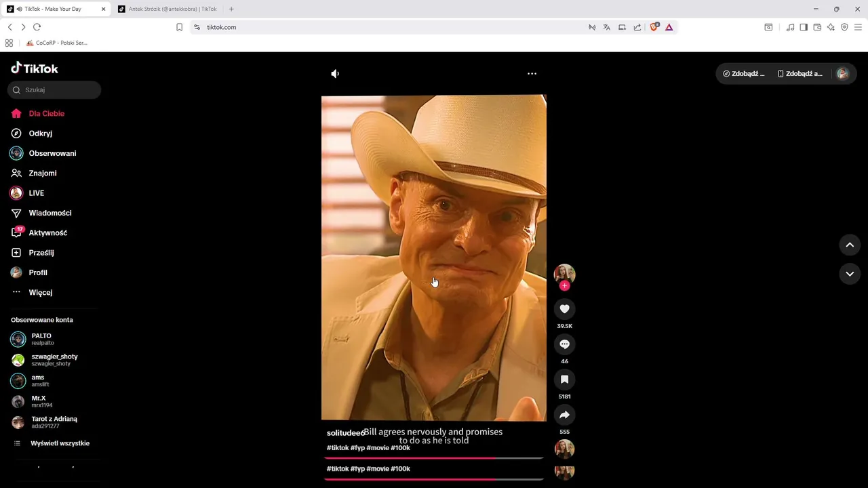Viewport: 868px width, 488px height.
Task: Open the Tarot z Adrianą followed account
Action: point(45,422)
